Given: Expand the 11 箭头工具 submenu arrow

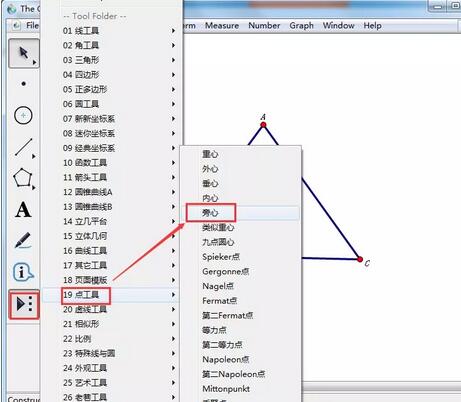Looking at the screenshot, I should (173, 177).
